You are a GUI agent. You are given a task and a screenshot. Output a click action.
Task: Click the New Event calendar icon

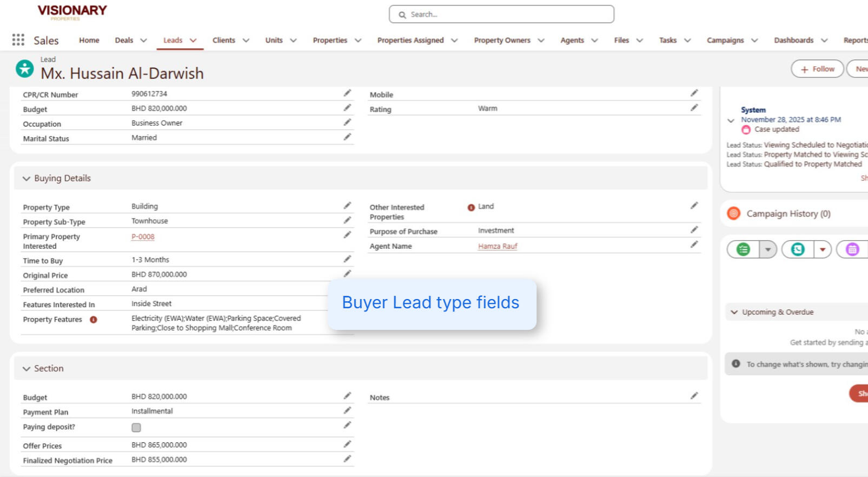pyautogui.click(x=852, y=249)
